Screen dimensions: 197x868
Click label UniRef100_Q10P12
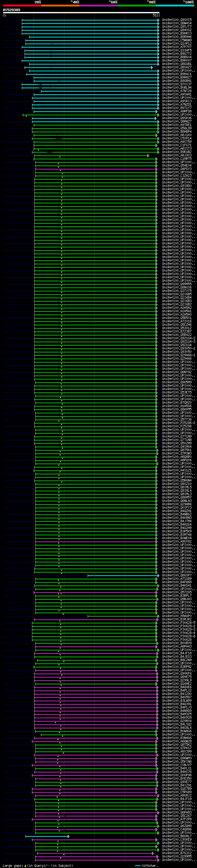(177, 43)
